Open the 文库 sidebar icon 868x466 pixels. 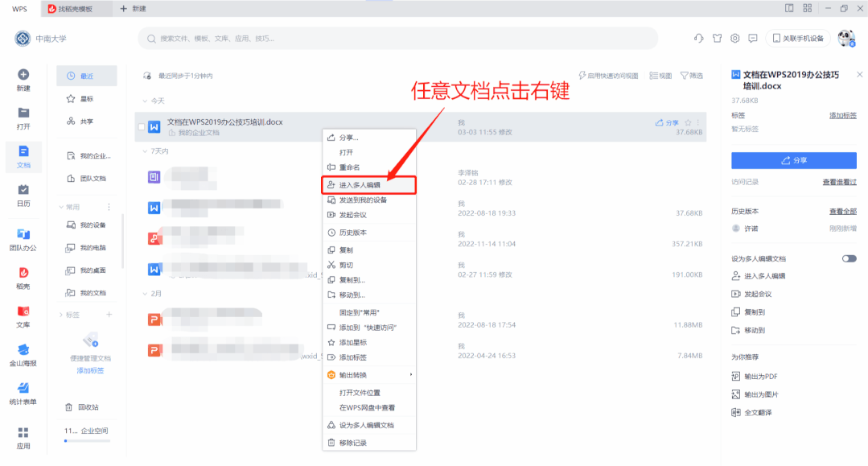pos(23,311)
